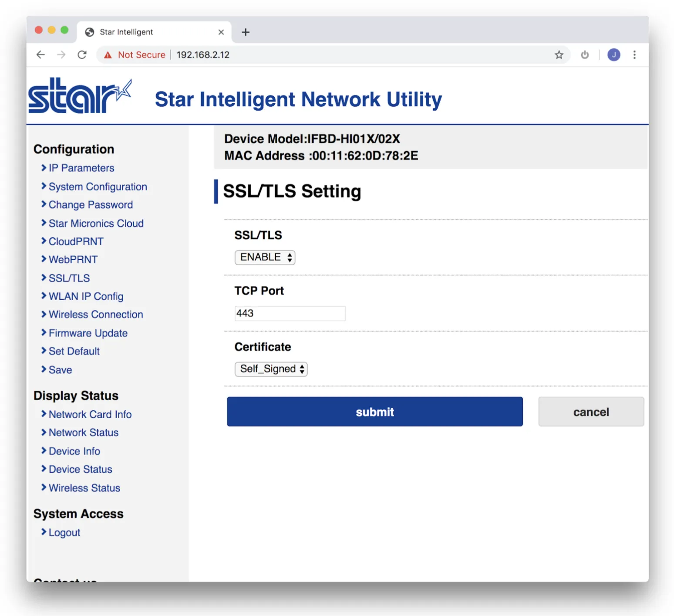
Task: View Network Status page
Action: 84,433
